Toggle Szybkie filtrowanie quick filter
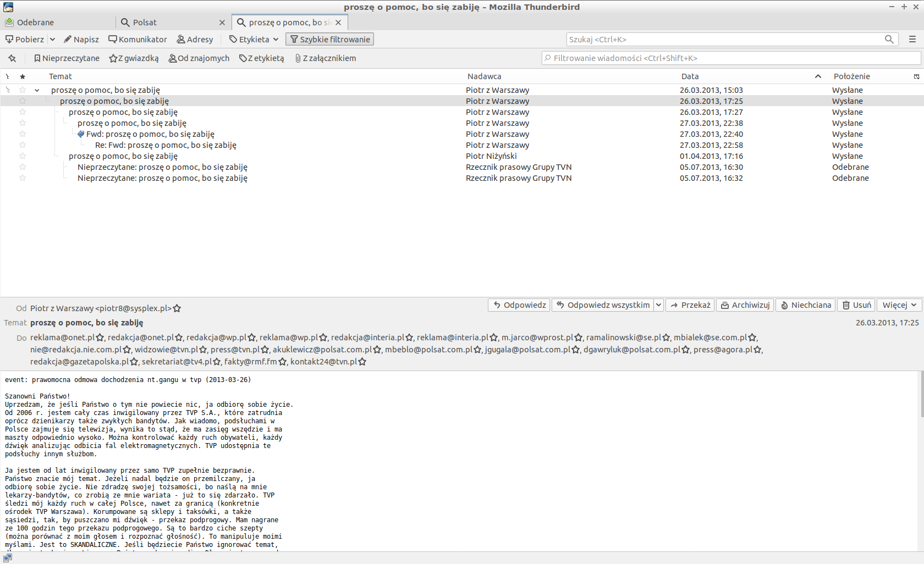 click(329, 40)
